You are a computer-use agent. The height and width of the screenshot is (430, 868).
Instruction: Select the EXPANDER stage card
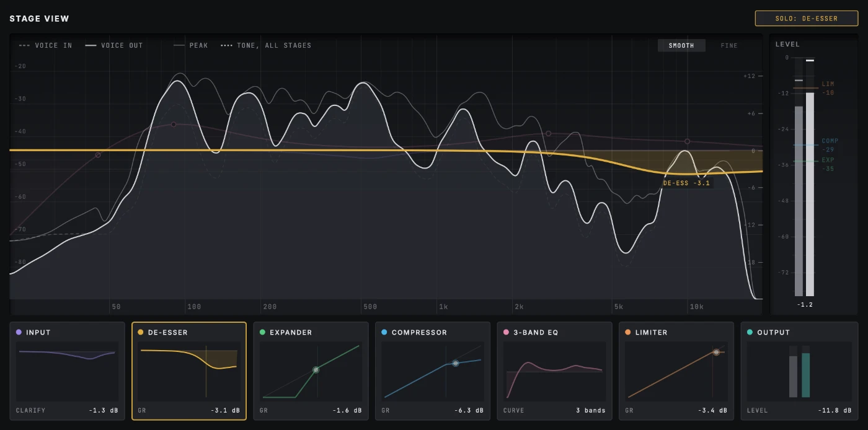coord(311,371)
